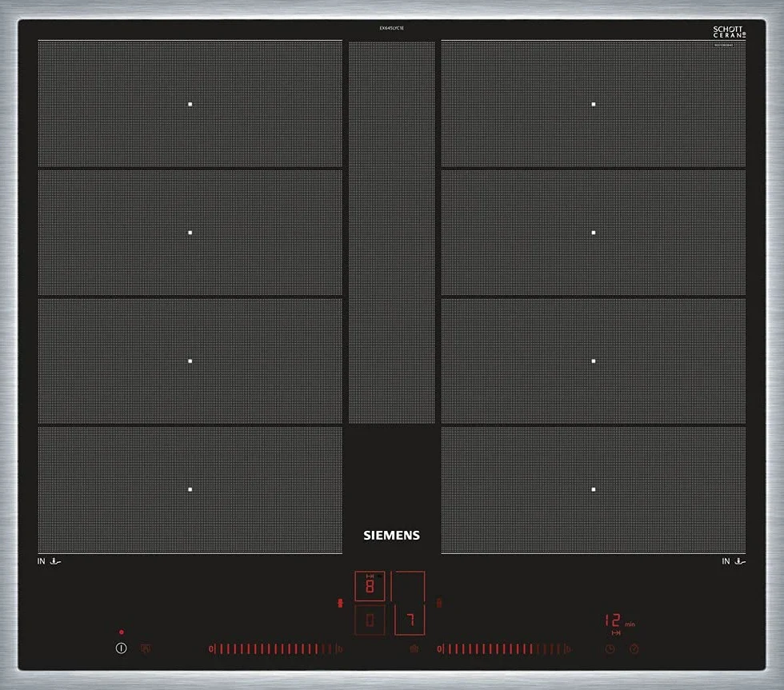
Task: Set a mid level on the right slider
Action: tap(503, 649)
